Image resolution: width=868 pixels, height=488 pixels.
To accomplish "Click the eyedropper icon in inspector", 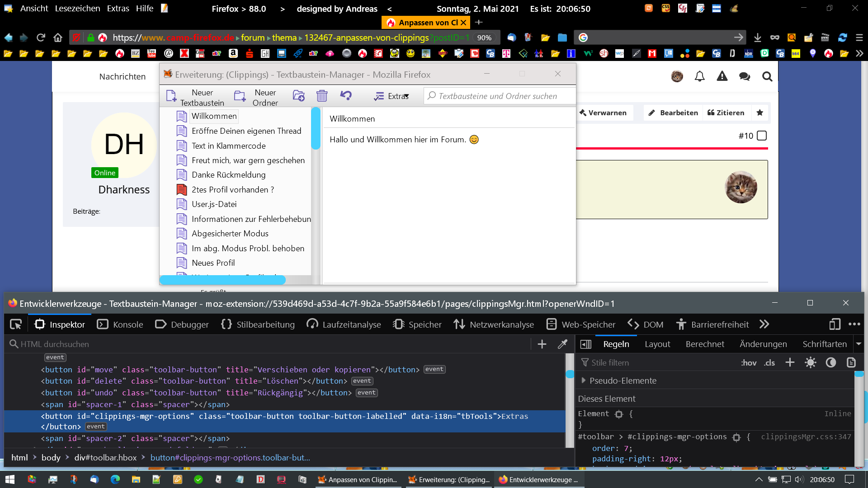I will (562, 344).
